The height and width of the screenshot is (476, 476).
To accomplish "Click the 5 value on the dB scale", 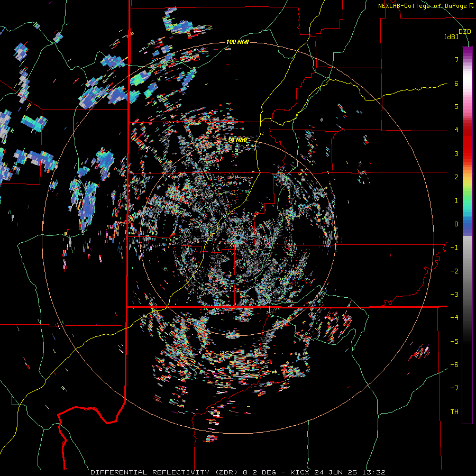I will click(x=456, y=106).
